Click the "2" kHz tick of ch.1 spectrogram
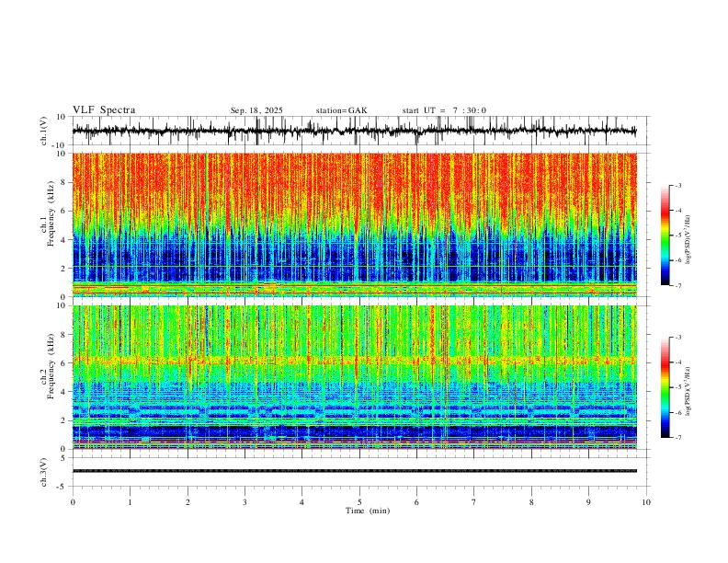 (x=63, y=269)
